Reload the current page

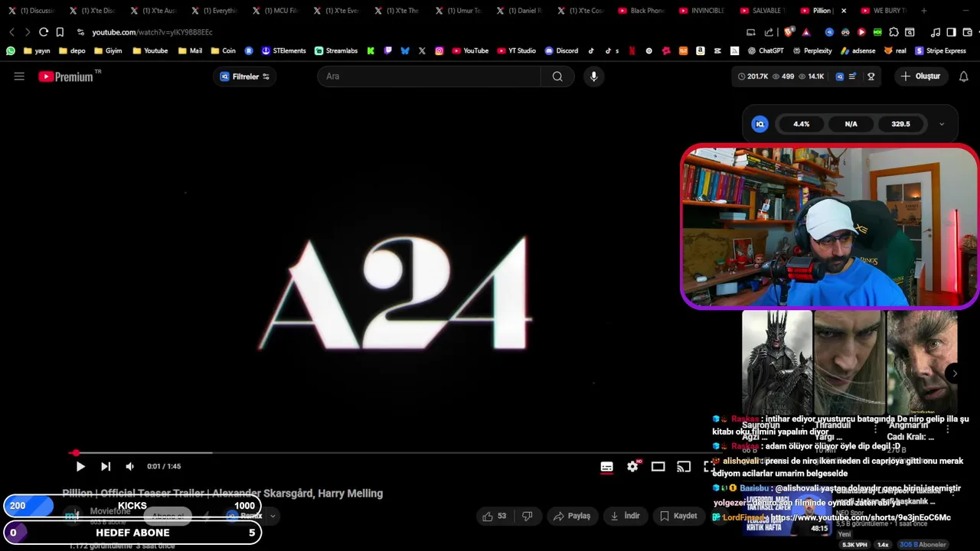[44, 32]
